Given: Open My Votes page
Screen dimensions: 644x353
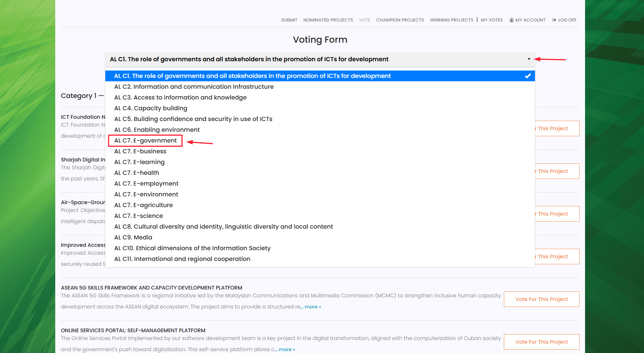Looking at the screenshot, I should [492, 20].
